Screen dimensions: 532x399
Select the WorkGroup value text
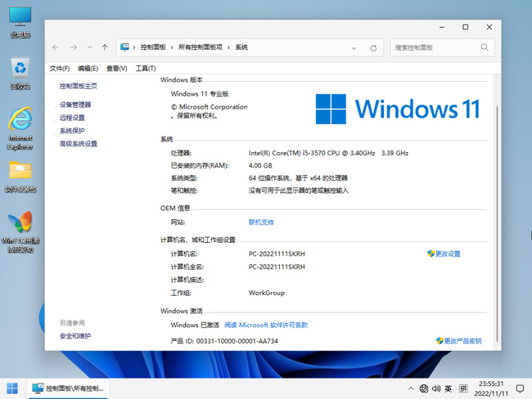tap(267, 293)
